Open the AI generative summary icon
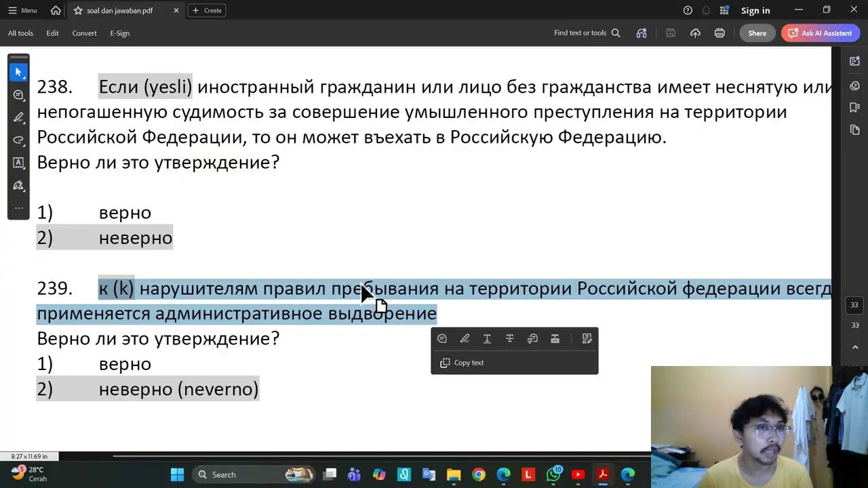The image size is (868, 488). [x=642, y=33]
